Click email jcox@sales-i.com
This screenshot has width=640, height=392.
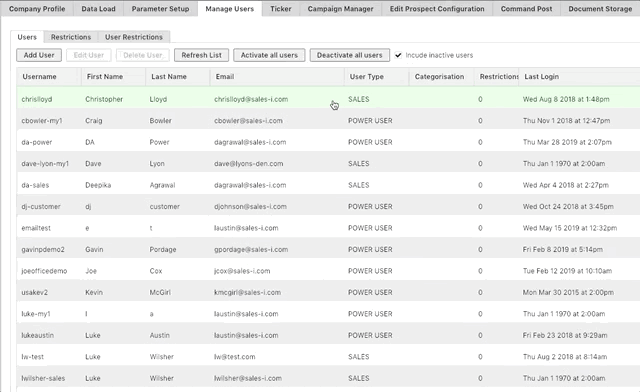pos(242,271)
